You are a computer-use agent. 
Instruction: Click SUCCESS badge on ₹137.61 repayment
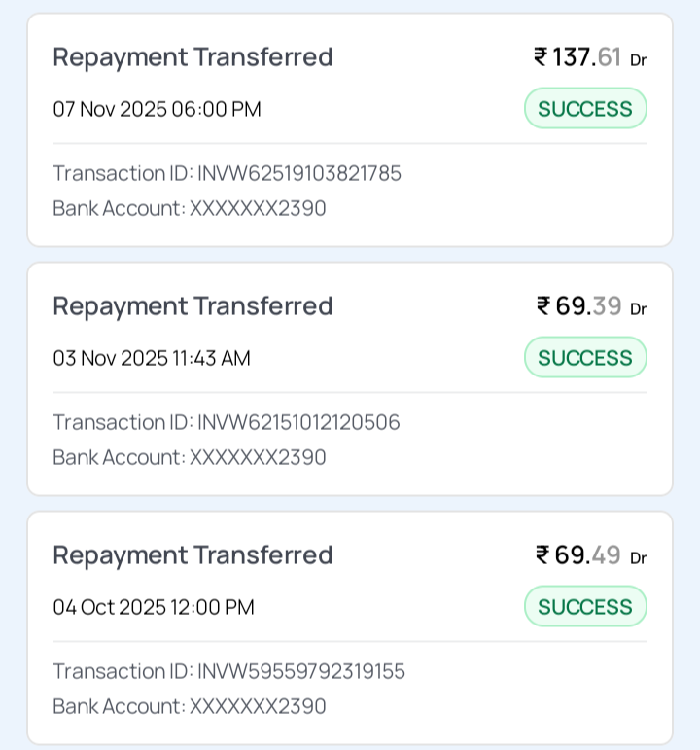[585, 109]
